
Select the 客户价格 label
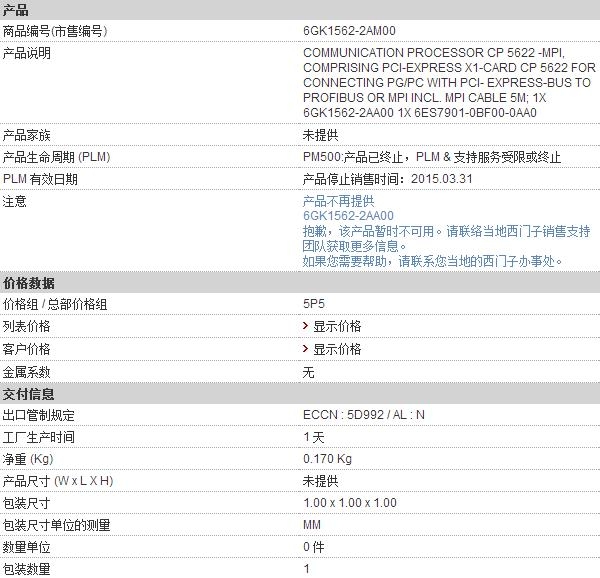point(26,349)
